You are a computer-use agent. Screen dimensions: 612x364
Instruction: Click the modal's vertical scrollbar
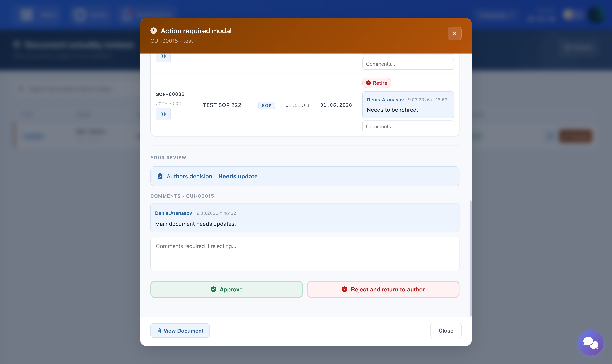tap(470, 258)
